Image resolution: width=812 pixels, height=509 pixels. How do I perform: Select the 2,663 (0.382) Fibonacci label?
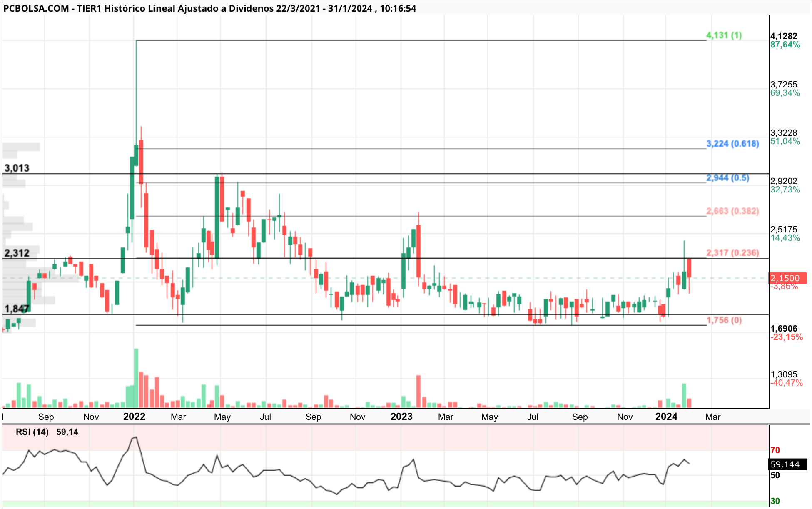(x=732, y=211)
